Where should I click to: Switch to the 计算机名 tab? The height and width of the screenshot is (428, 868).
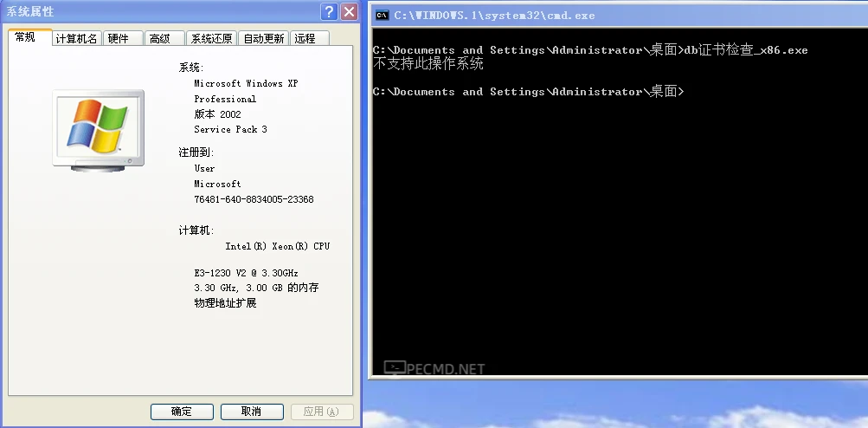click(x=77, y=38)
